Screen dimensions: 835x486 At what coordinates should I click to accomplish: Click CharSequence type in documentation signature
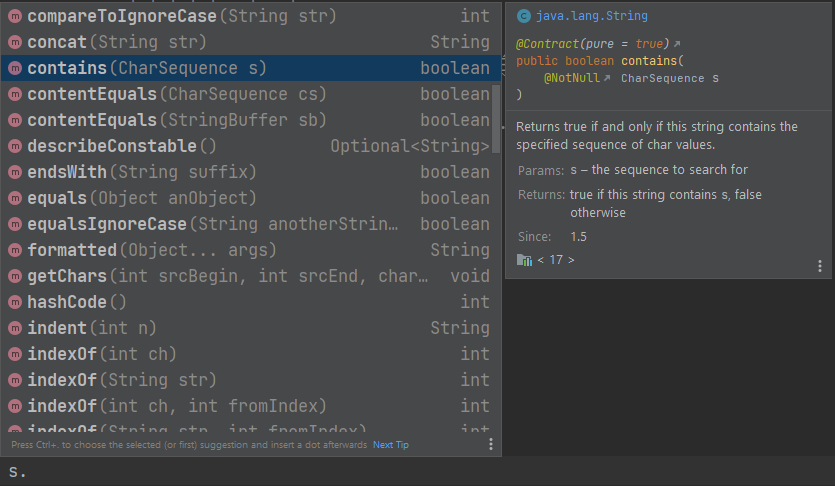pos(662,78)
